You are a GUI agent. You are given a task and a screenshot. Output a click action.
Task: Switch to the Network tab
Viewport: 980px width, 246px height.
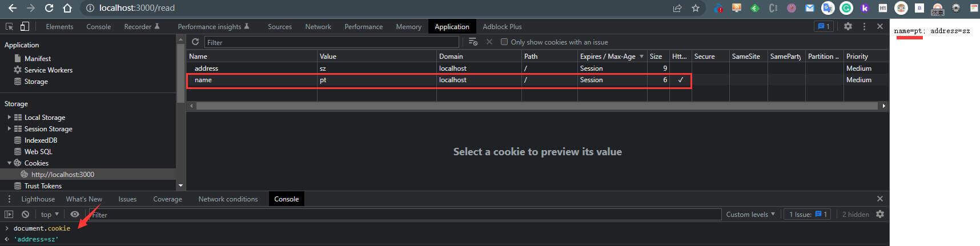[318, 27]
